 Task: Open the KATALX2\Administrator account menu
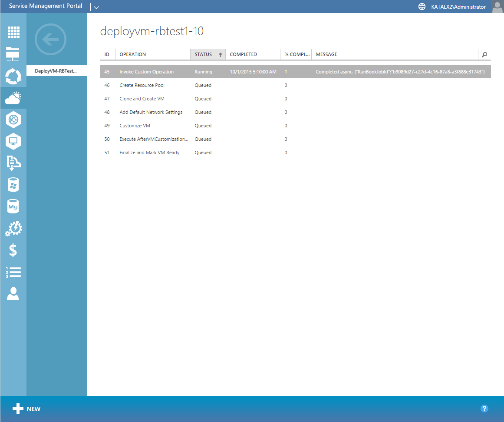pyautogui.click(x=458, y=7)
